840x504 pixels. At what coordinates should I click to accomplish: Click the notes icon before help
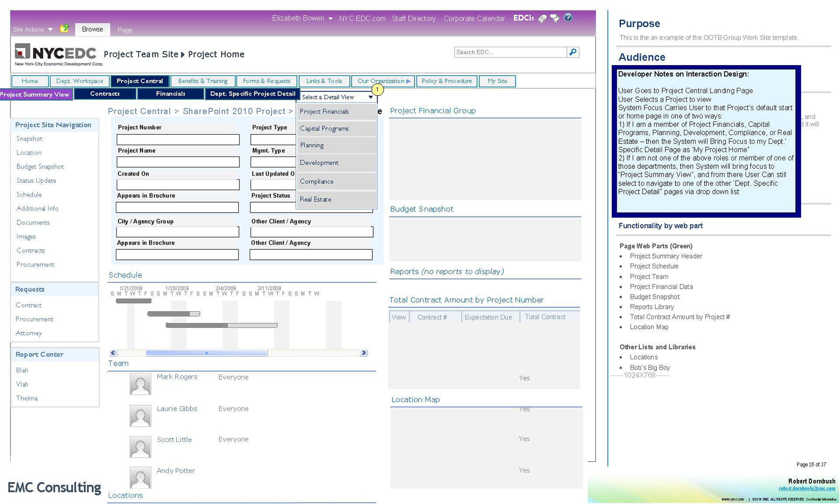point(555,18)
